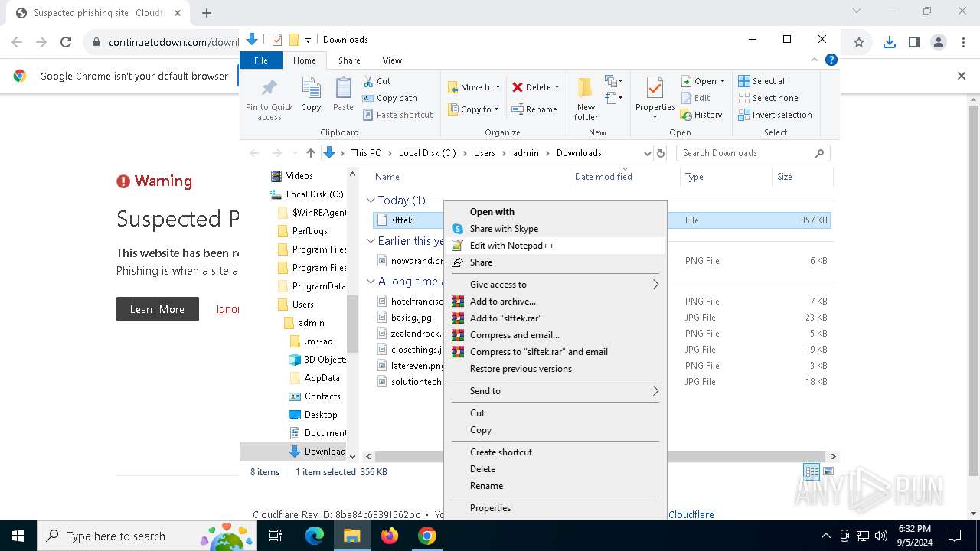
Task: Choose Add to "slftek.rar"
Action: tap(555, 318)
